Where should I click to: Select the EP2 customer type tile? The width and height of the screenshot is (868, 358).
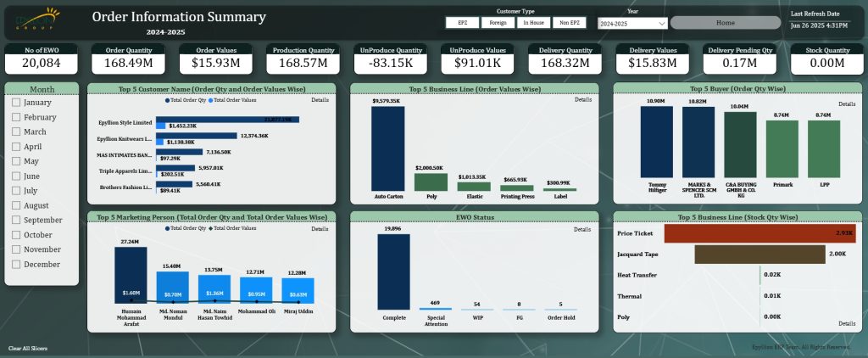pos(462,23)
